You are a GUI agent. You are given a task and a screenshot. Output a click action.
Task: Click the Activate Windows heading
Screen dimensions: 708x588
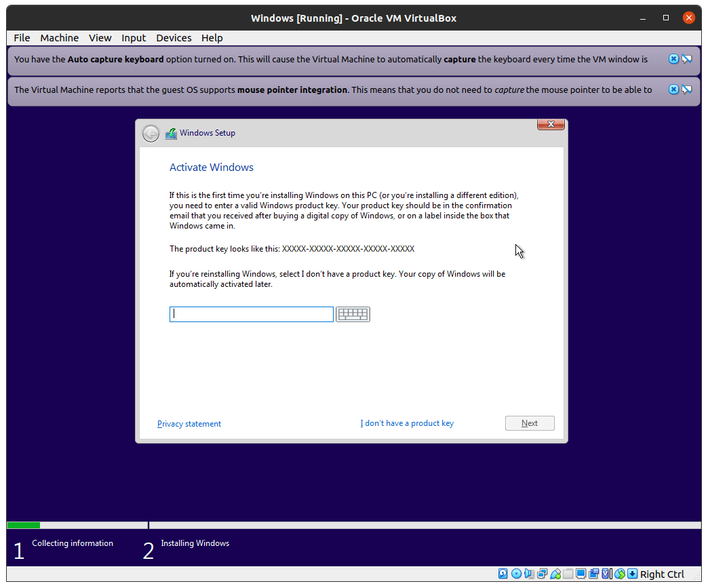[x=212, y=167]
